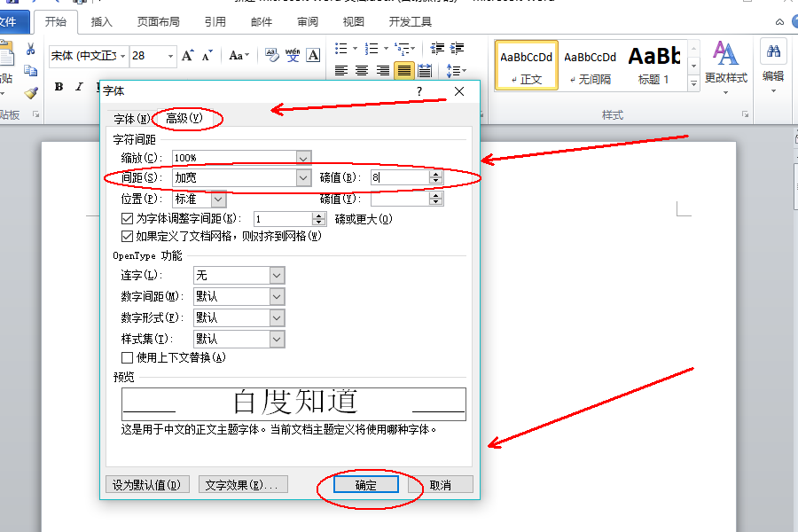Screen dimensions: 798x532
Task: Open the 引用 ribbon tab
Action: point(215,22)
